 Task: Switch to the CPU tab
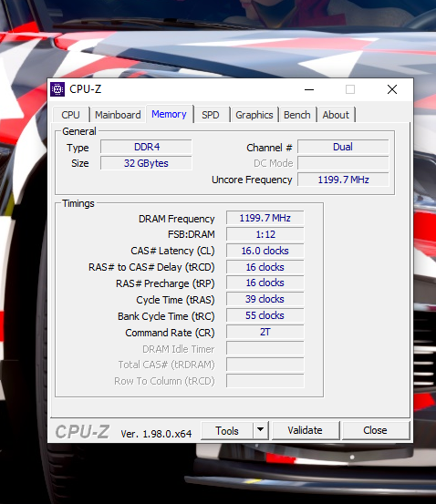tap(70, 115)
